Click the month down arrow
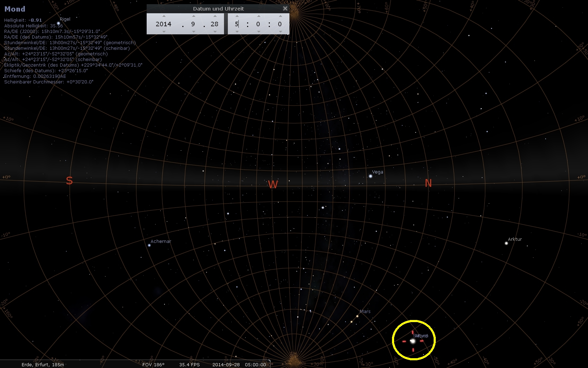The width and height of the screenshot is (588, 368). pos(194,32)
